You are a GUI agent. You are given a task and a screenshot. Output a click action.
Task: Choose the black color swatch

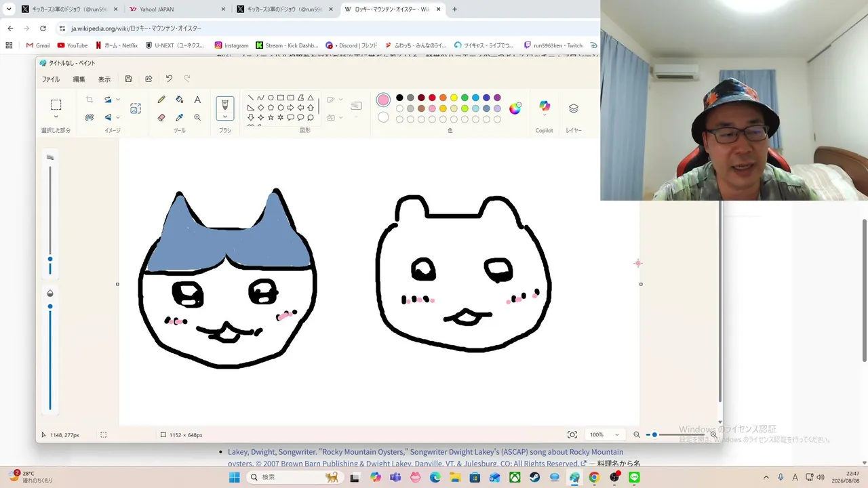click(399, 98)
